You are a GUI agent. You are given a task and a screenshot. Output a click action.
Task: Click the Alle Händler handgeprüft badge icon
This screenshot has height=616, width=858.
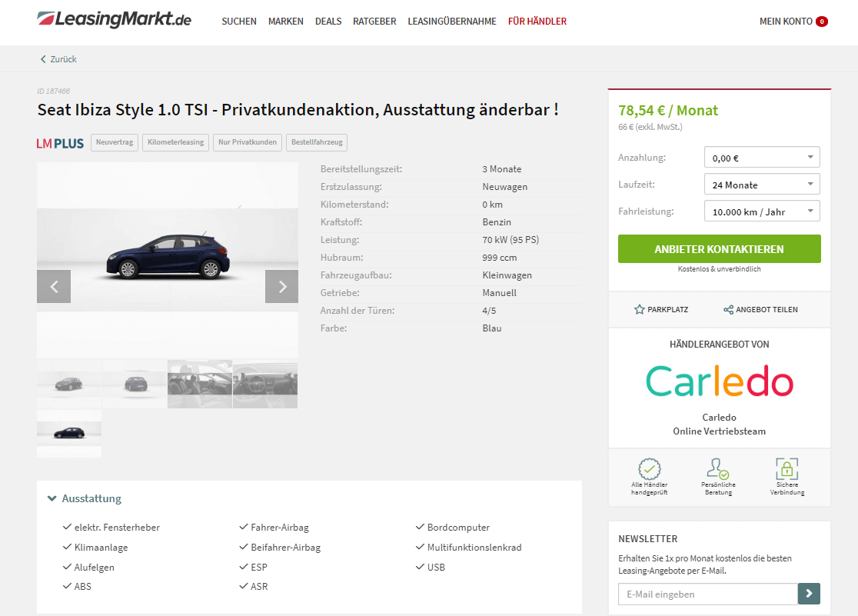tap(650, 469)
